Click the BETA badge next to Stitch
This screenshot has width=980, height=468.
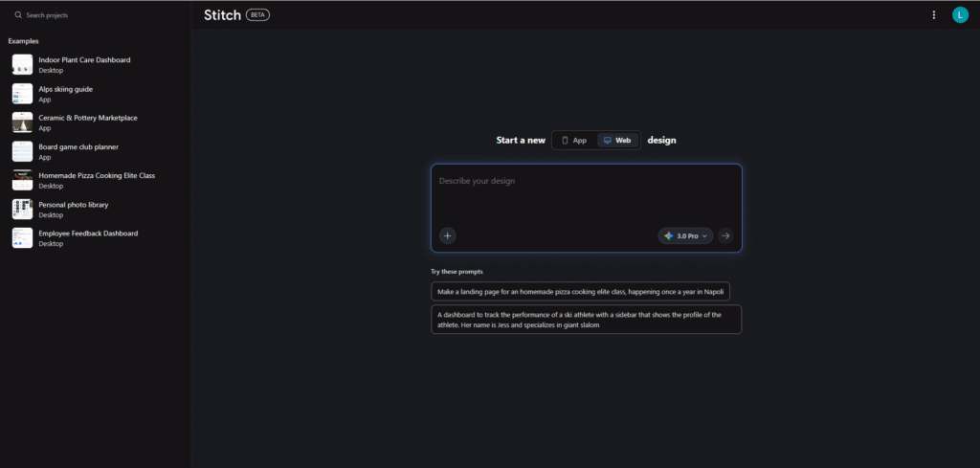[x=258, y=15]
